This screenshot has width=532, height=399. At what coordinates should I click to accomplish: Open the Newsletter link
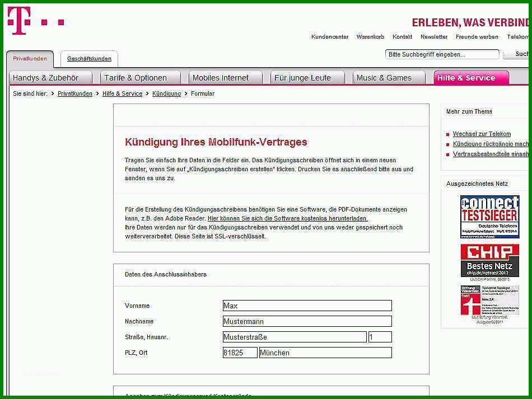434,36
